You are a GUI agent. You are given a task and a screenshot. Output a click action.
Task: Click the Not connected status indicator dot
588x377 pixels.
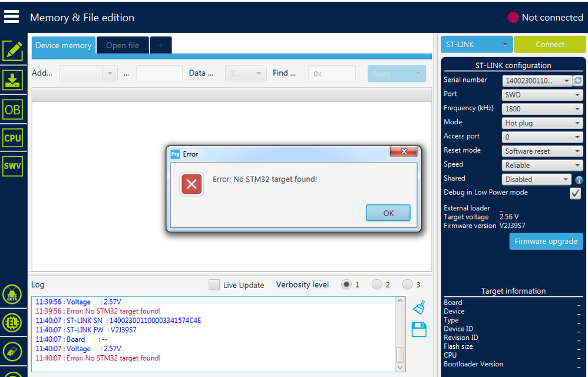click(513, 17)
